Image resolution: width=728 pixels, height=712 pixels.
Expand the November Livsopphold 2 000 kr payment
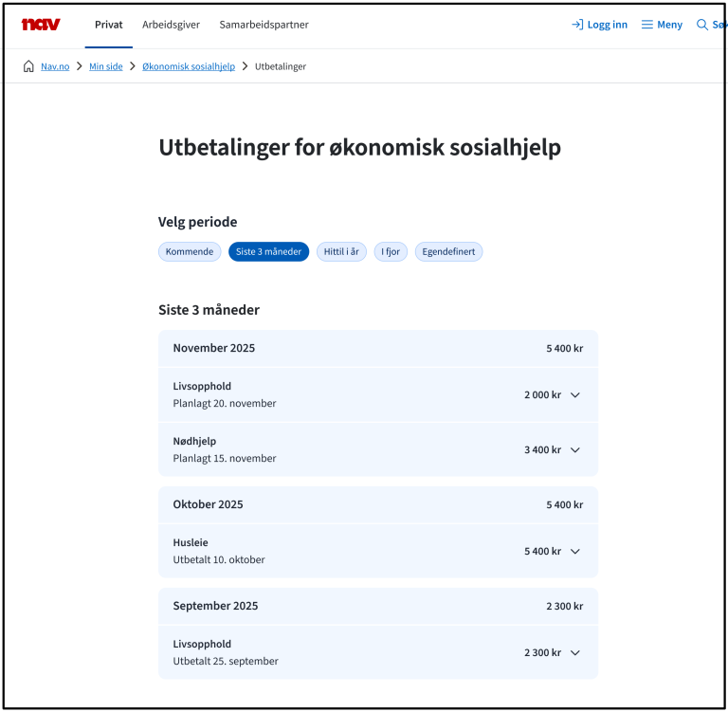pyautogui.click(x=574, y=395)
